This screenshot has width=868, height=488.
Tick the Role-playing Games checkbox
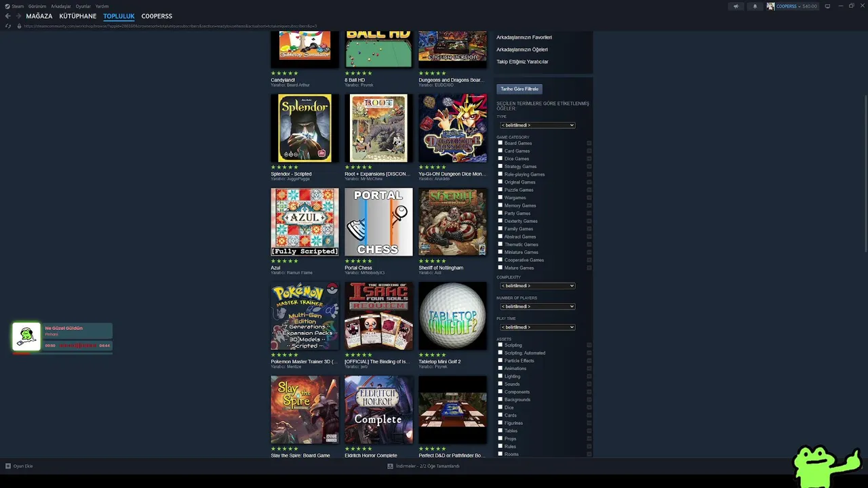tap(500, 174)
